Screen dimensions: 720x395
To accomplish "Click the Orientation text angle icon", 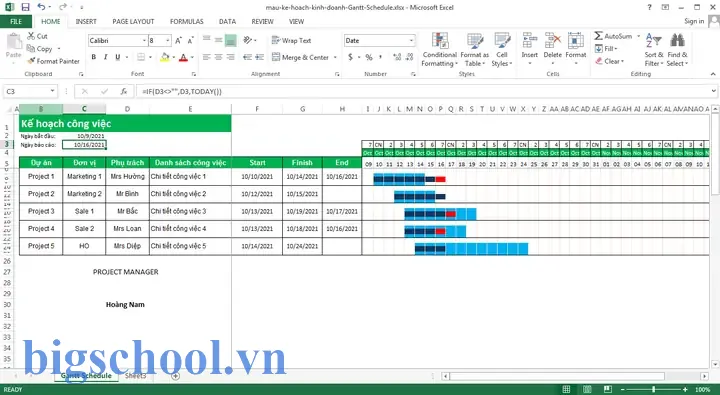I will point(248,40).
